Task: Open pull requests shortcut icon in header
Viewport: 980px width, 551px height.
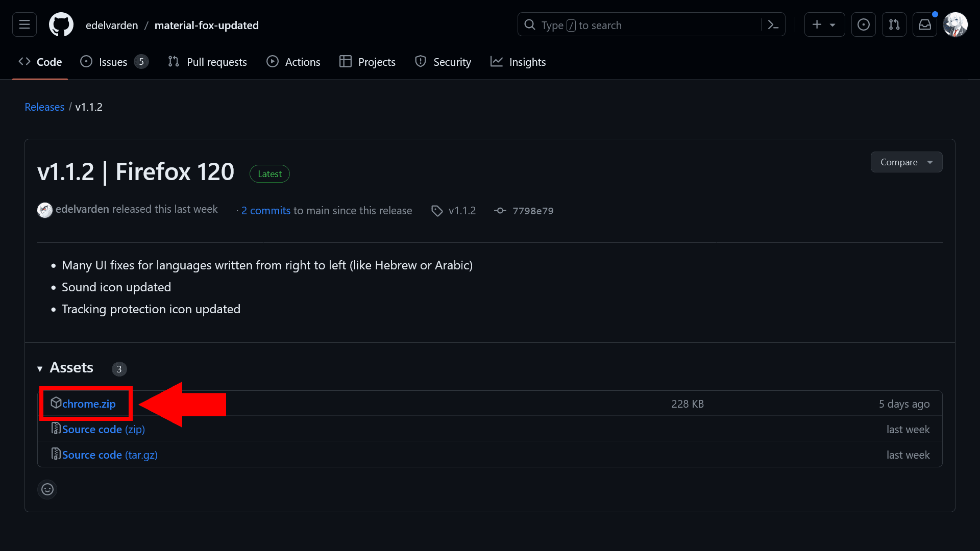Action: 894,24
